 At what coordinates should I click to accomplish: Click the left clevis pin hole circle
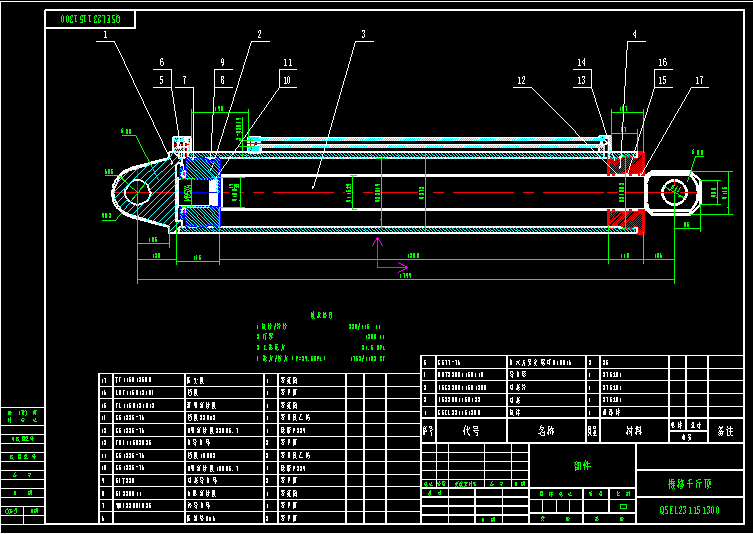138,192
